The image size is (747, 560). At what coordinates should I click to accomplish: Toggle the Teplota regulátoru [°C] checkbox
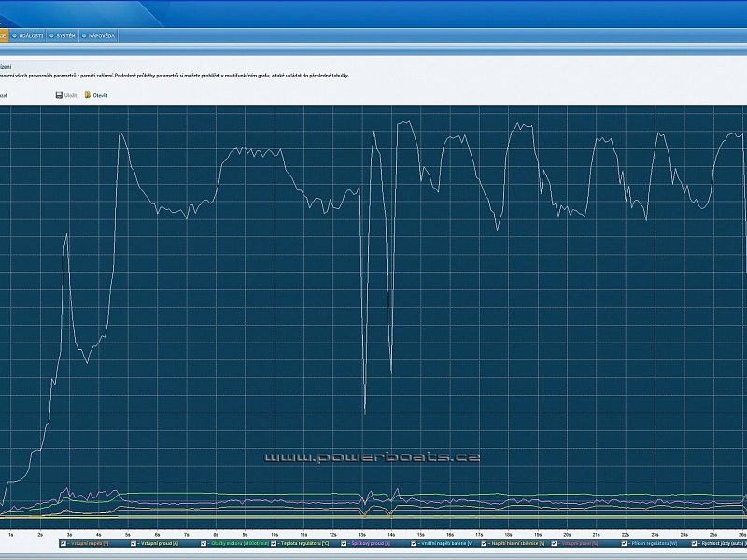click(274, 543)
